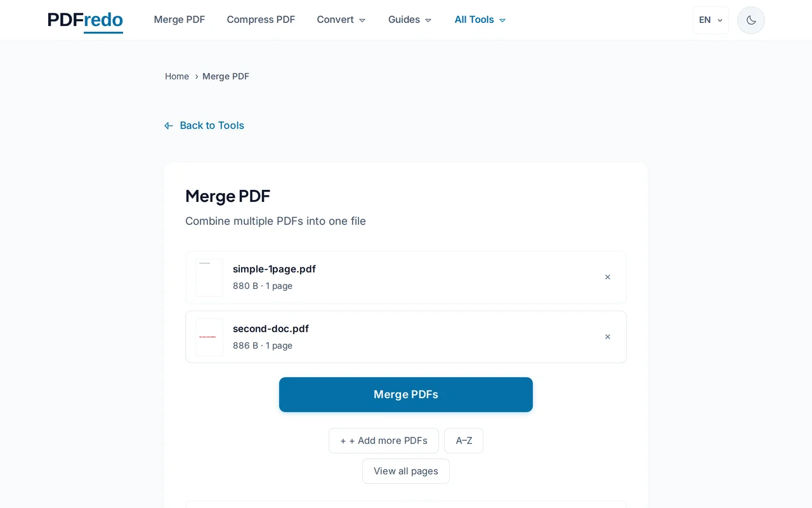812x508 pixels.
Task: Click the back arrow beside Back to Tools
Action: point(168,125)
